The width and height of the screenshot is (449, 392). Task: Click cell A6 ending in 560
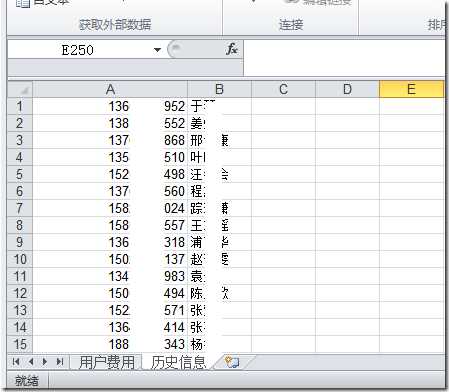(110, 191)
